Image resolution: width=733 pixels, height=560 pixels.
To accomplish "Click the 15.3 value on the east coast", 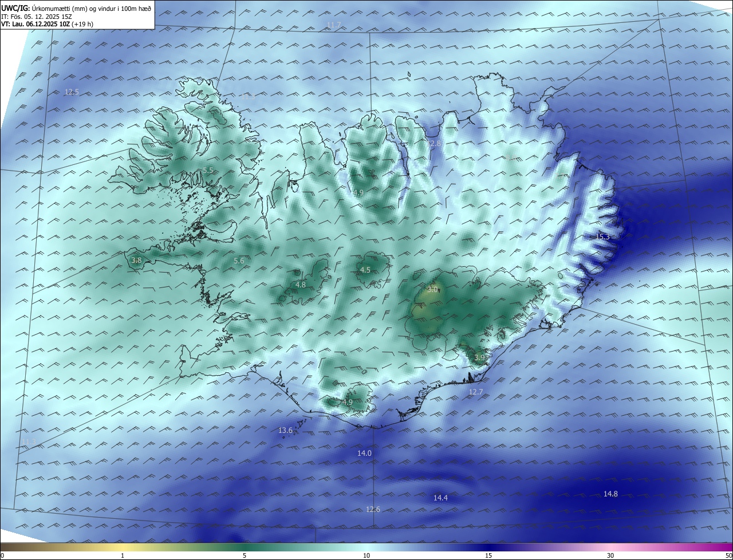I will coord(602,236).
